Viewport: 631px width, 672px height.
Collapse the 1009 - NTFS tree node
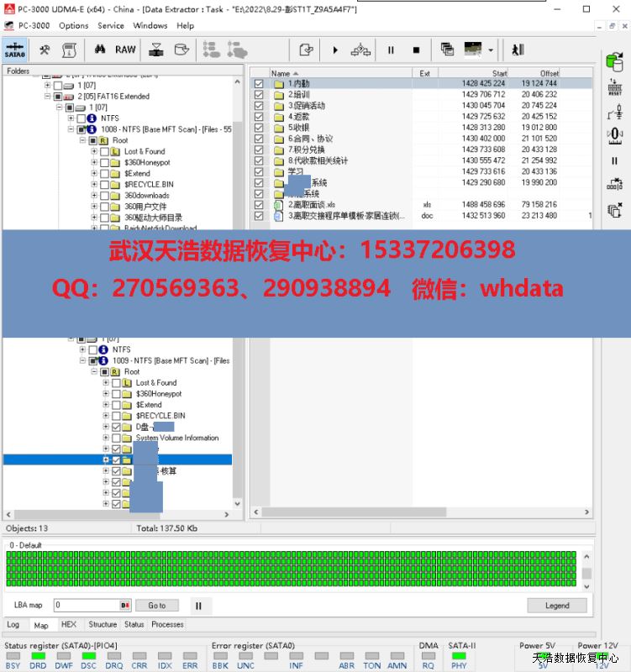82,361
